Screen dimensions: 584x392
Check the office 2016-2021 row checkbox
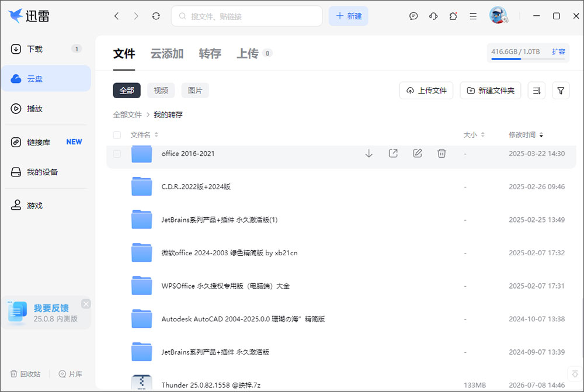[x=117, y=154]
